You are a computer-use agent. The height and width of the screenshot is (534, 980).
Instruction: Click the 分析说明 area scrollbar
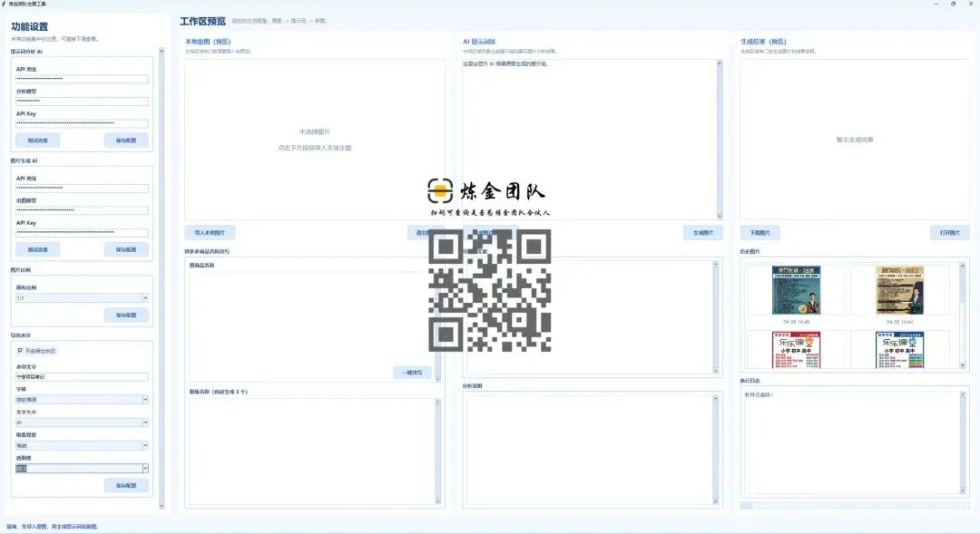pos(716,450)
